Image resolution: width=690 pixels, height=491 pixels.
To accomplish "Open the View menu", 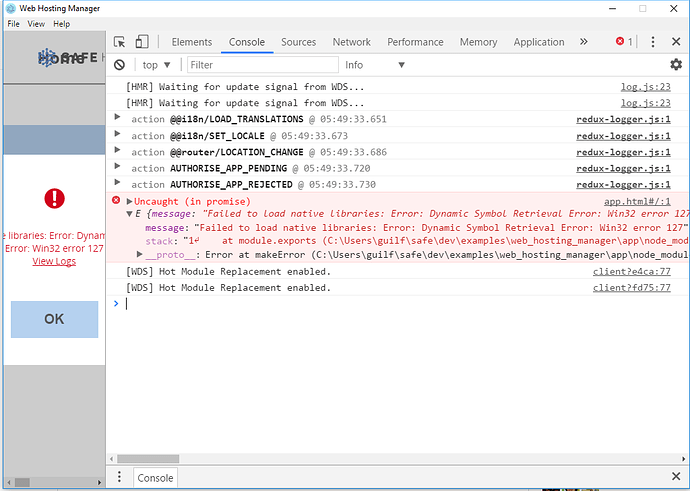I will pyautogui.click(x=36, y=24).
